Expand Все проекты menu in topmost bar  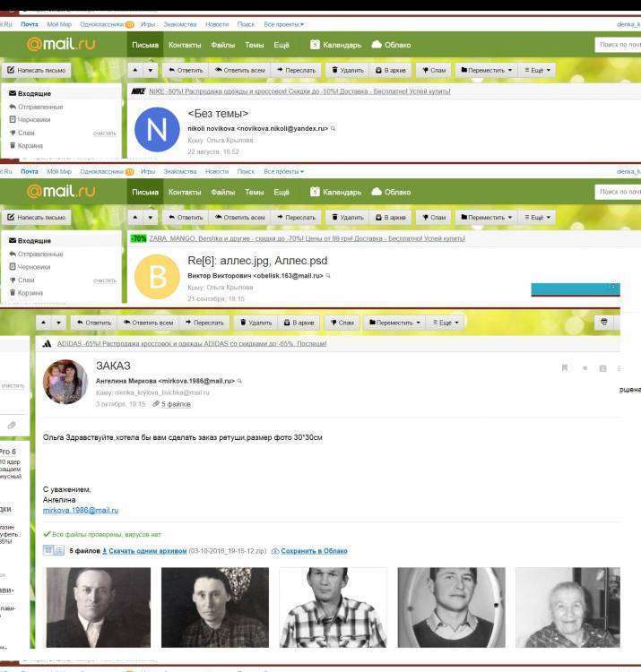pyautogui.click(x=283, y=24)
